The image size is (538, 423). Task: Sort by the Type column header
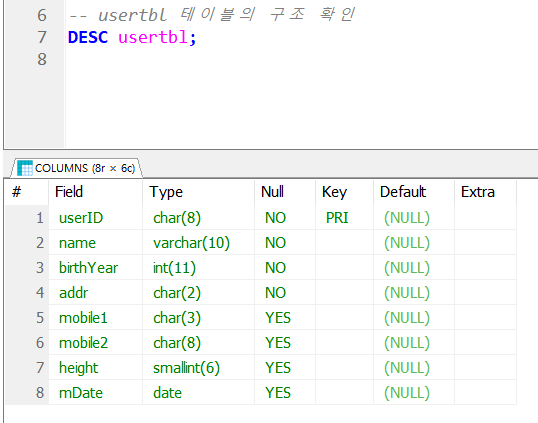coord(198,192)
